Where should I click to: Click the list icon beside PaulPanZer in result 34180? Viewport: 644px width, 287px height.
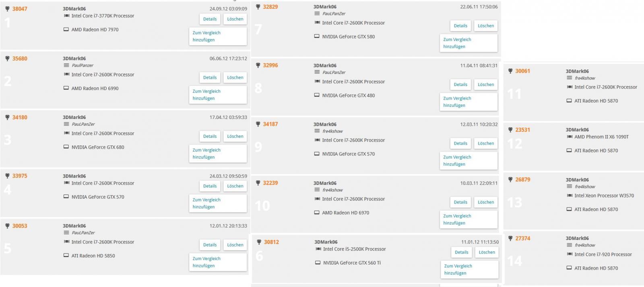coord(66,124)
